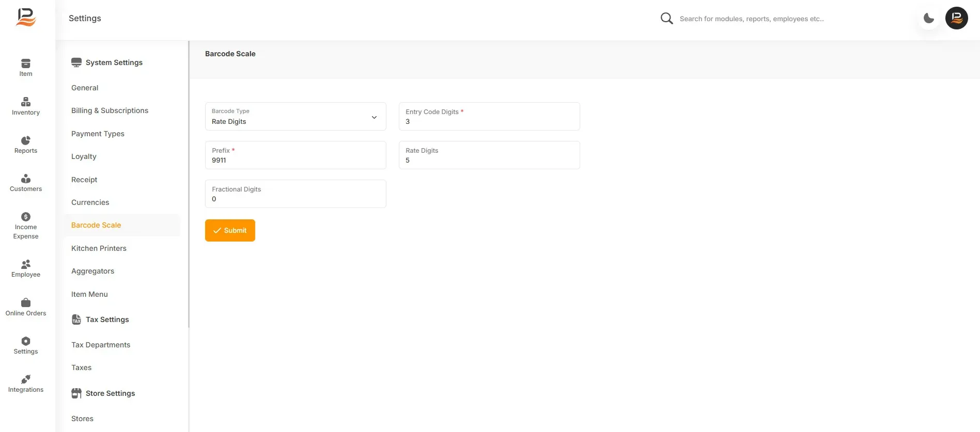Open Item Menu settings
Screen dimensions: 980x432
pyautogui.click(x=89, y=294)
